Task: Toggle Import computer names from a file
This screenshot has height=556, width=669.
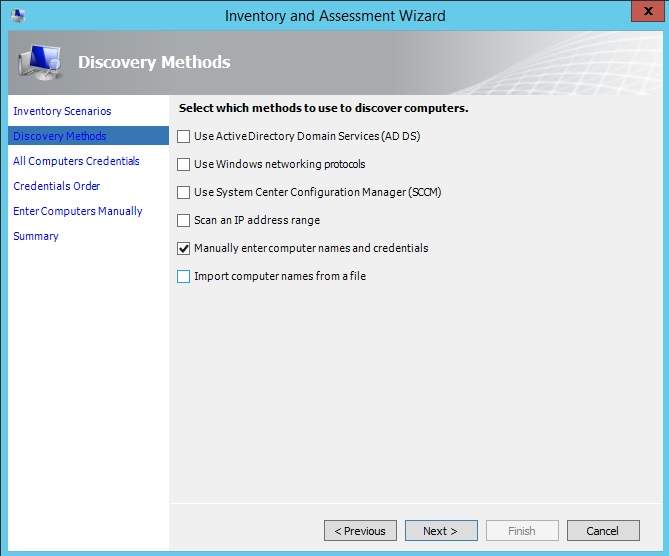Action: (183, 276)
